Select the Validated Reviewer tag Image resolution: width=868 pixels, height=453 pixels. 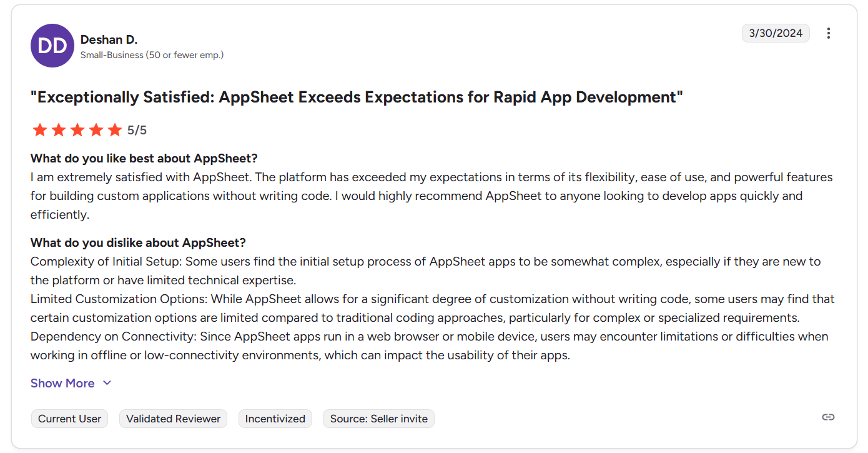(x=173, y=419)
